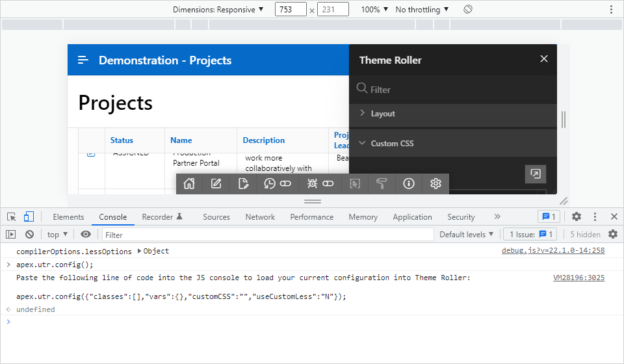Edit page in developer toolbar
624x364 pixels.
click(x=243, y=183)
